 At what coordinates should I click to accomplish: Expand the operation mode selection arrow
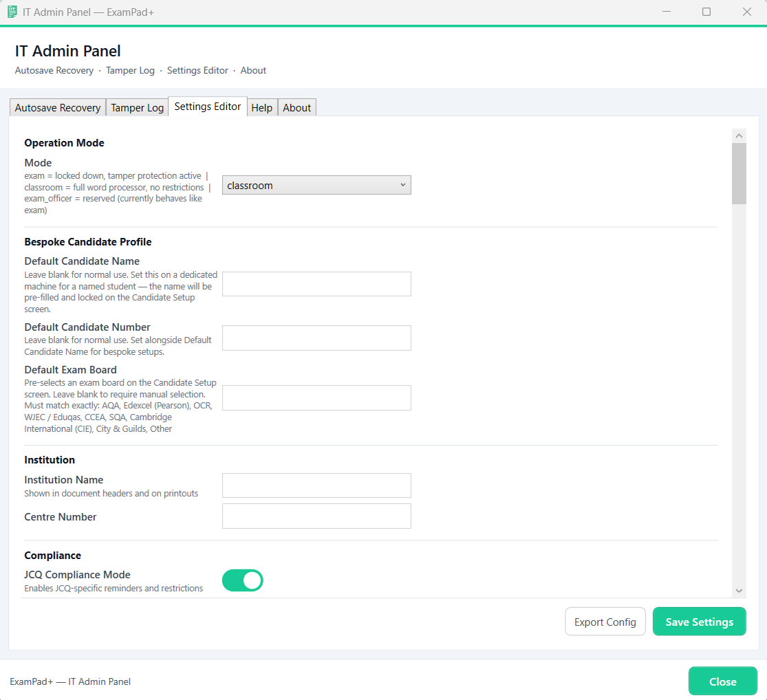pos(403,184)
